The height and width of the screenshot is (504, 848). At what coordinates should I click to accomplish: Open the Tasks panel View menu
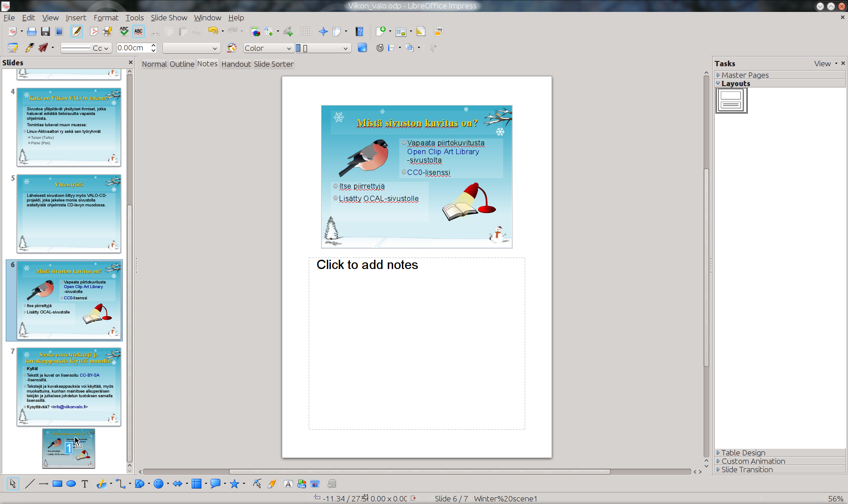825,64
